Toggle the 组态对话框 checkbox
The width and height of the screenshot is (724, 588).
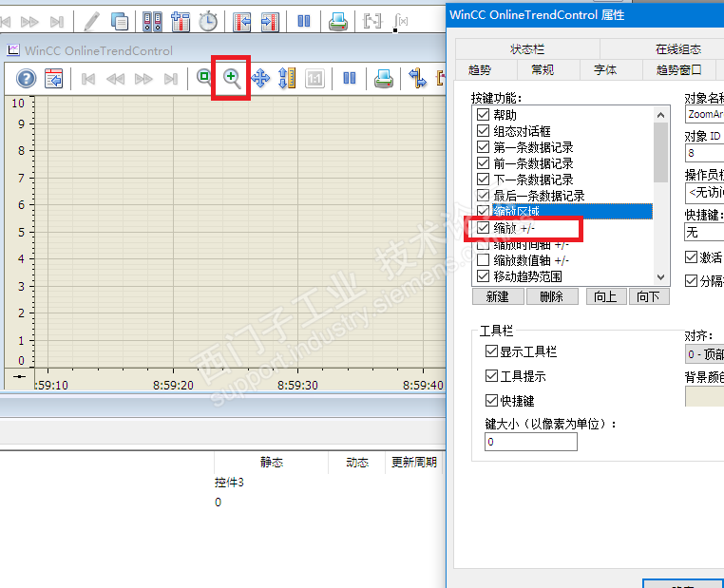pyautogui.click(x=483, y=131)
